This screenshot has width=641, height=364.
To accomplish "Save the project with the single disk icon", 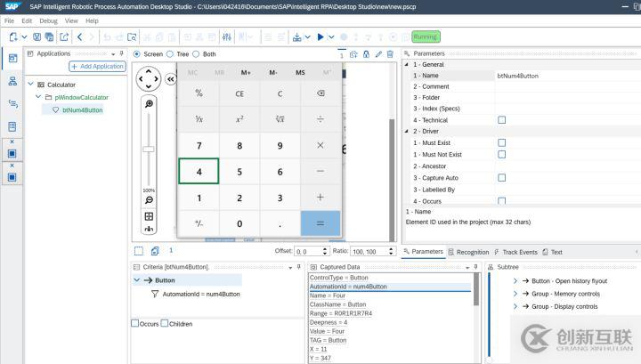I will [37, 37].
